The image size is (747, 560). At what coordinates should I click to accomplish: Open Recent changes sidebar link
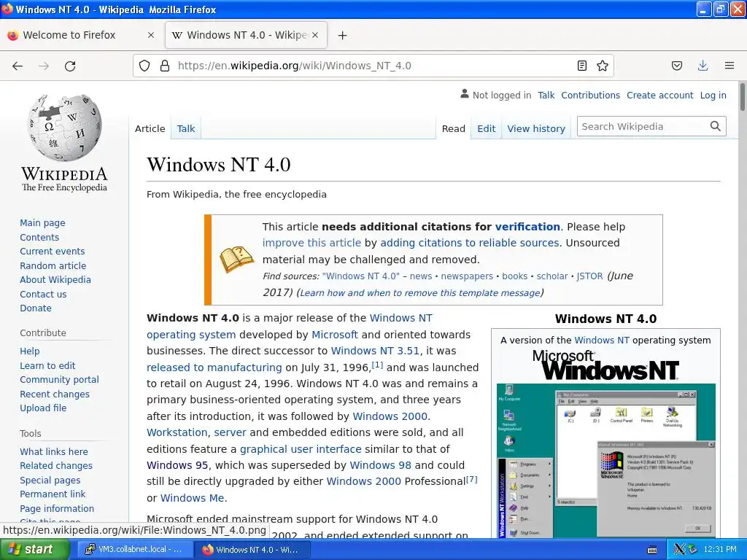click(x=55, y=394)
